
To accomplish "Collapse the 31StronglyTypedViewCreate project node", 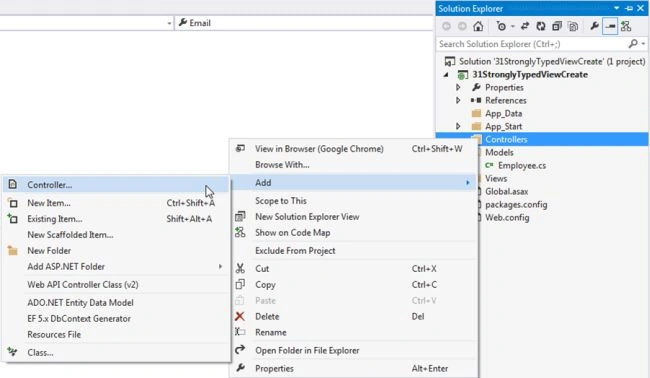I will pyautogui.click(x=446, y=75).
